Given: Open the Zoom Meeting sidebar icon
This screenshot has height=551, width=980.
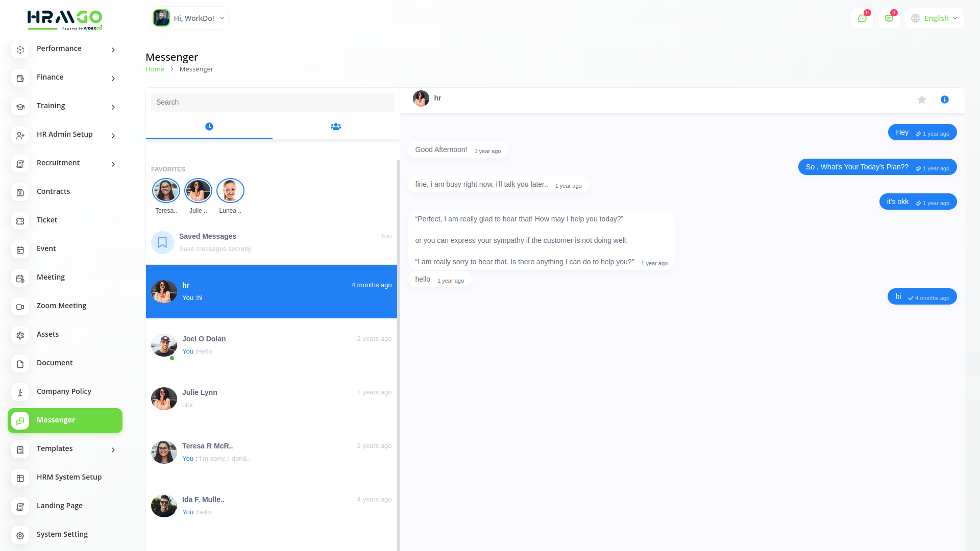Looking at the screenshot, I should pyautogui.click(x=20, y=307).
